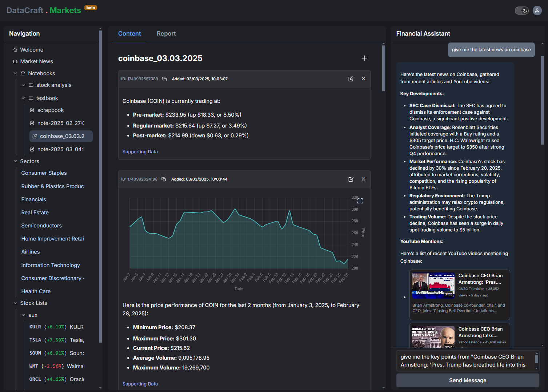Click the coinbase_03.03.2 note icon

tap(35, 136)
